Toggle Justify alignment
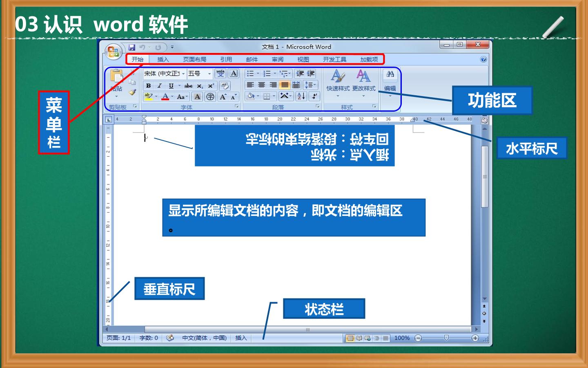 tap(285, 85)
